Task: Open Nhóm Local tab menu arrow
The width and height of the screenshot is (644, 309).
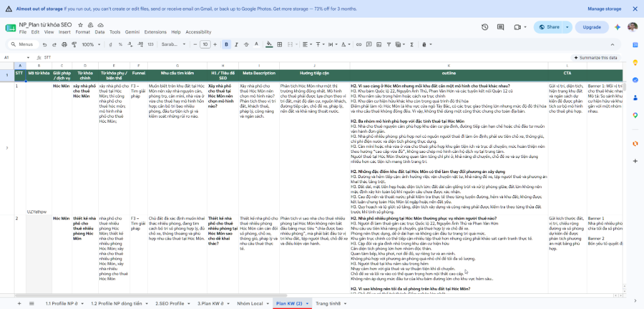Action: (x=267, y=304)
